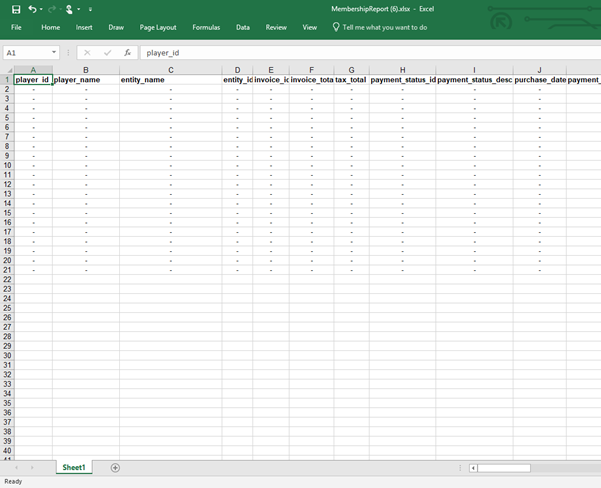The width and height of the screenshot is (601, 488).
Task: Click the Undo arrow icon
Action: [32, 9]
